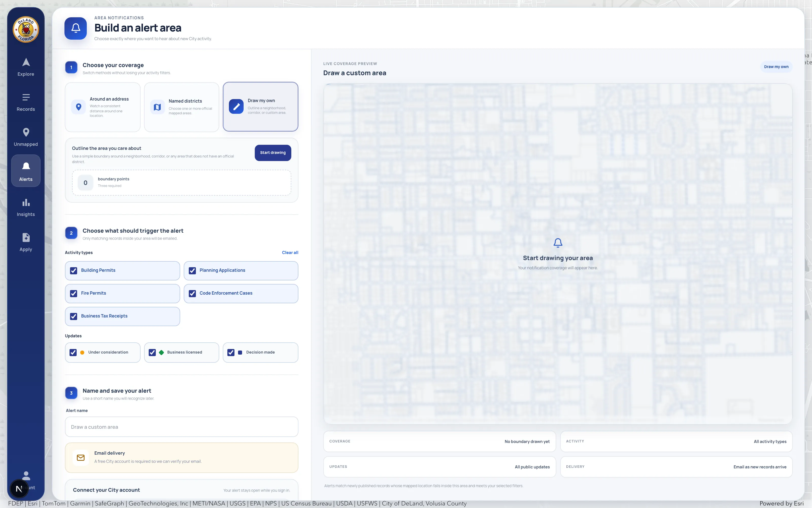This screenshot has width=812, height=508.
Task: Uncheck Code Enforcement Cases checkbox
Action: coord(192,294)
